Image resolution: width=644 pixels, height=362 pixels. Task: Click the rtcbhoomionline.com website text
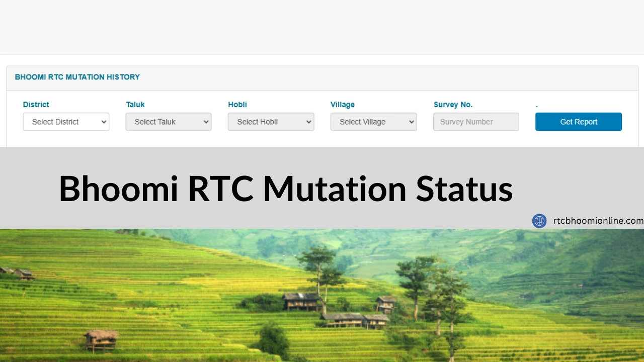598,221
